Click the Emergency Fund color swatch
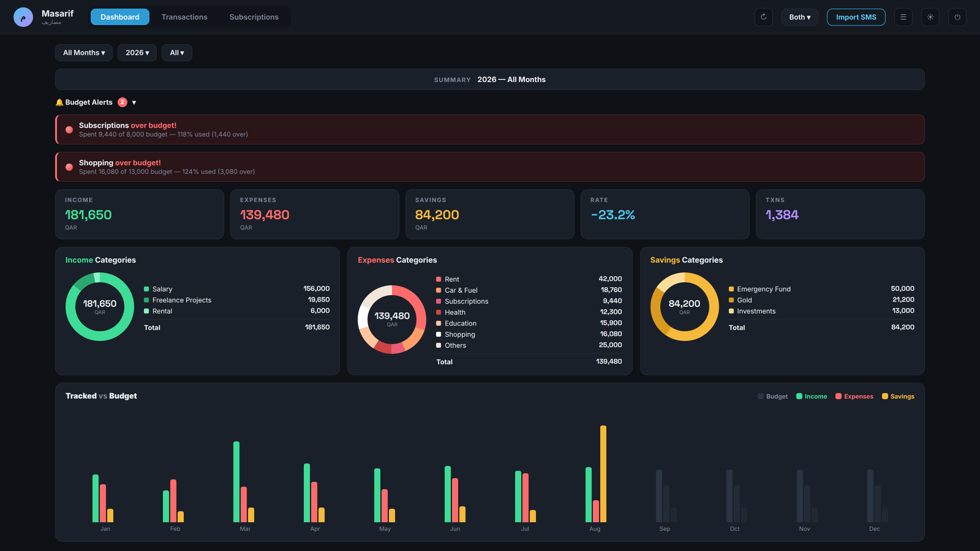The height and width of the screenshot is (551, 980). click(731, 289)
